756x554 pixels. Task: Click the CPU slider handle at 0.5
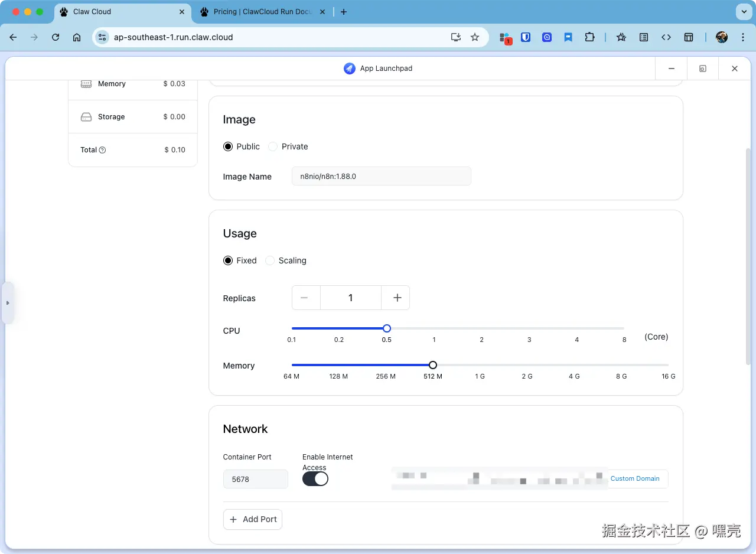coord(387,328)
